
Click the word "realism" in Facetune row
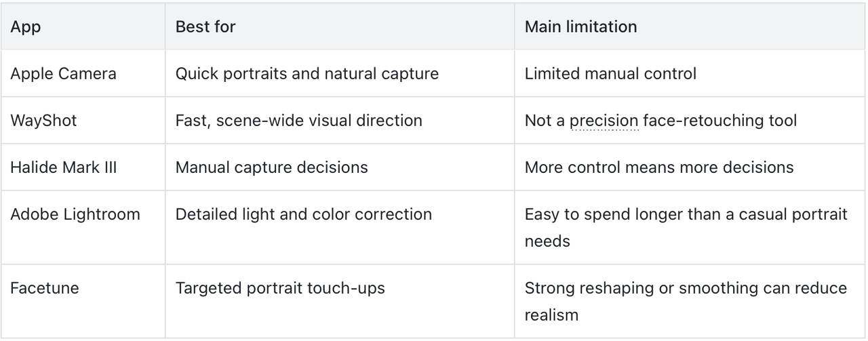[x=551, y=315]
